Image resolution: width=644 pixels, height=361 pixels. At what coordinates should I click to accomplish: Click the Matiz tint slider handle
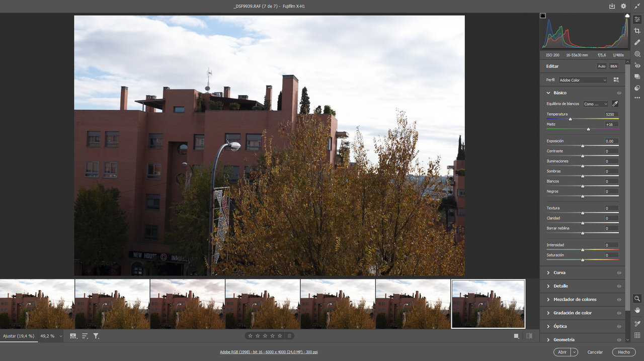click(x=588, y=129)
